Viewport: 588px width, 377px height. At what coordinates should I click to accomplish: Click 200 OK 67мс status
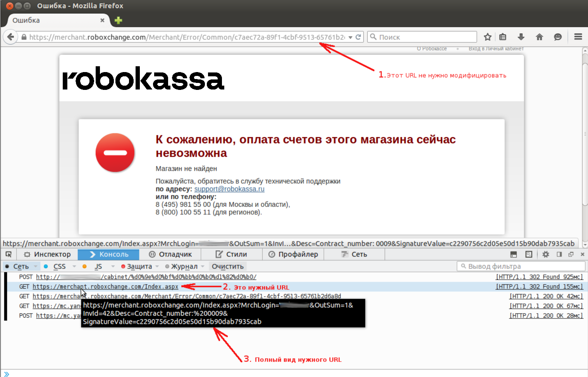pyautogui.click(x=546, y=306)
